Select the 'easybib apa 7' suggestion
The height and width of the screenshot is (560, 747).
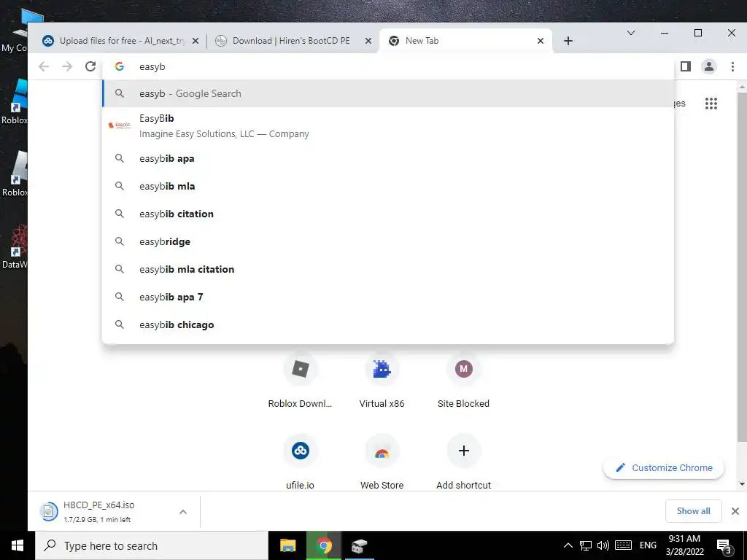pos(388,297)
